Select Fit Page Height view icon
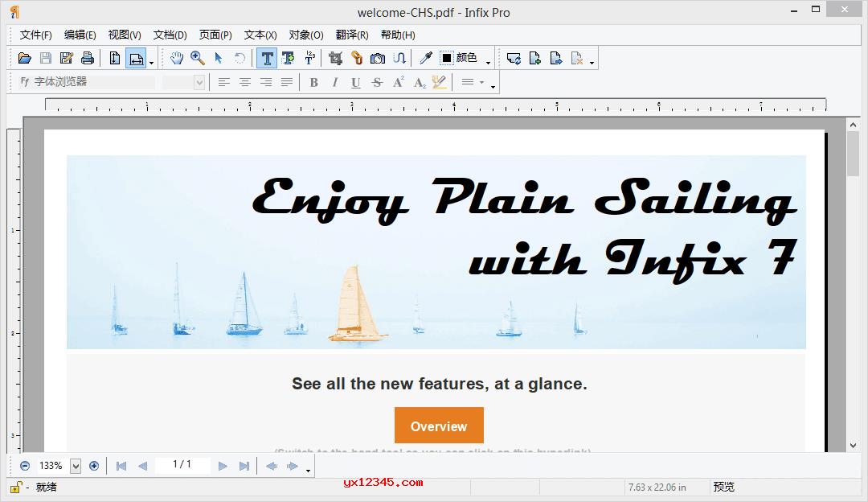Viewport: 868px width, 502px height. click(115, 58)
